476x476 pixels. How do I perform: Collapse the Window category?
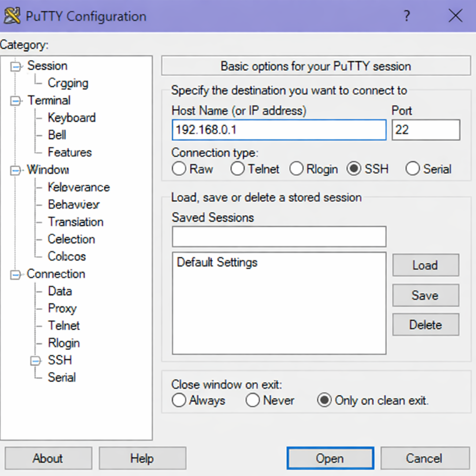pyautogui.click(x=15, y=170)
